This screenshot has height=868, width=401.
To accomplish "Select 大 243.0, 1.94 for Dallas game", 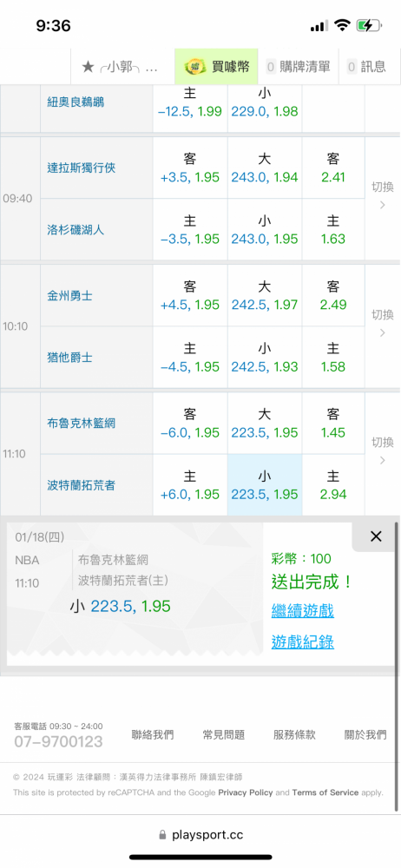I will [x=264, y=168].
